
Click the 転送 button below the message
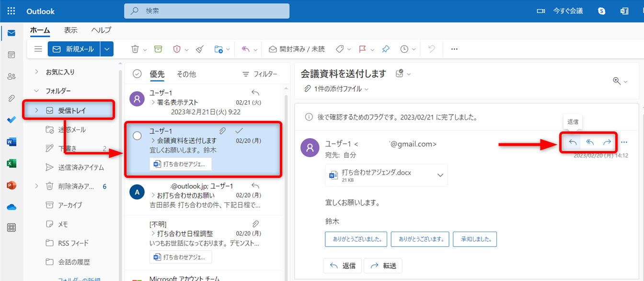pyautogui.click(x=383, y=266)
